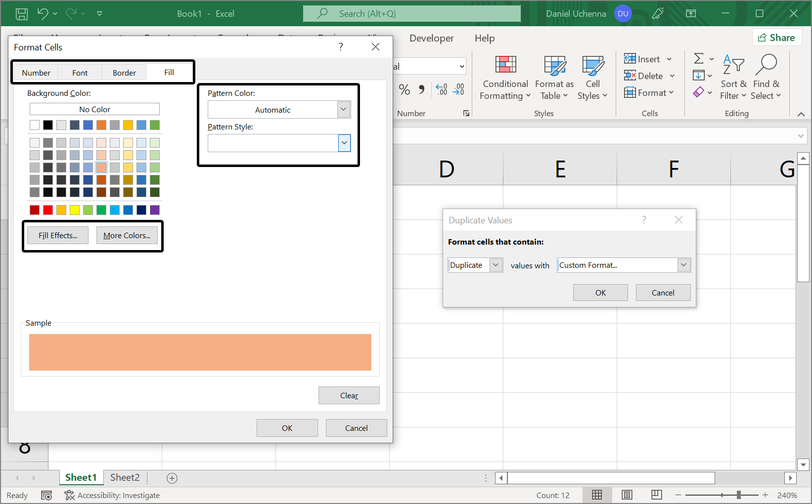
Task: Click the add new sheet plus button
Action: (x=172, y=478)
